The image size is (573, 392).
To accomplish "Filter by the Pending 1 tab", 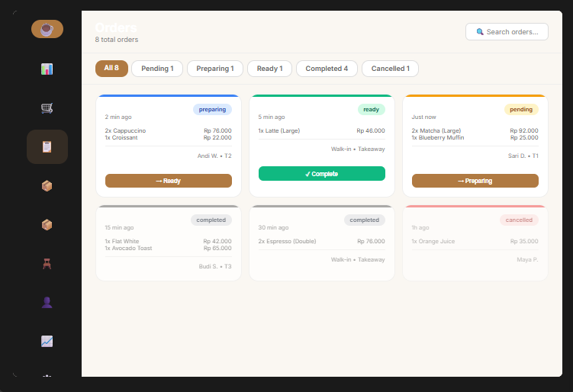I will (x=157, y=69).
